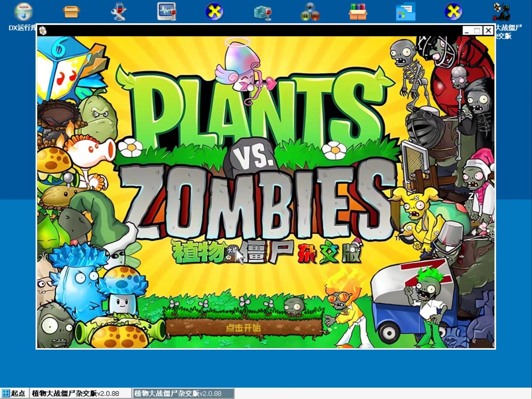Maximize the game window

tap(477, 30)
